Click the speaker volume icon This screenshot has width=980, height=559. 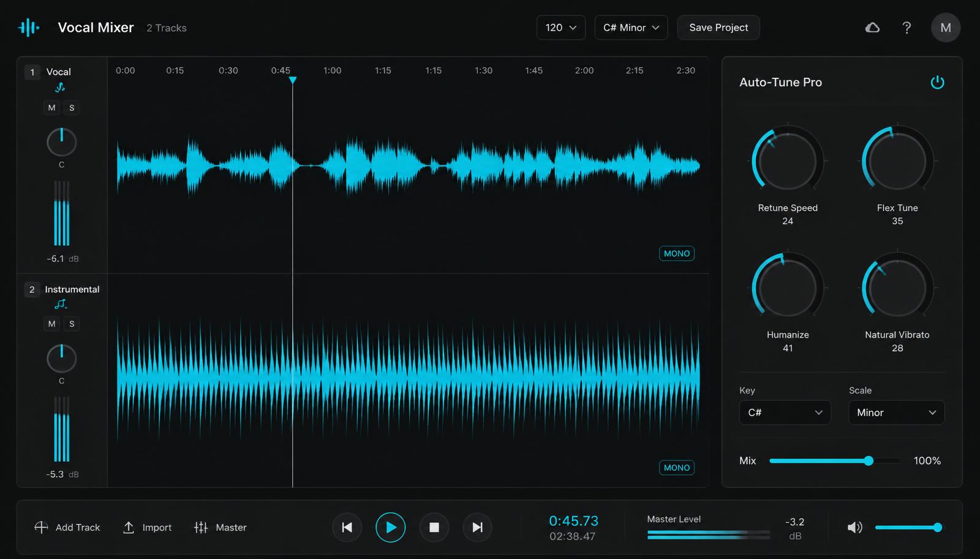pyautogui.click(x=854, y=527)
